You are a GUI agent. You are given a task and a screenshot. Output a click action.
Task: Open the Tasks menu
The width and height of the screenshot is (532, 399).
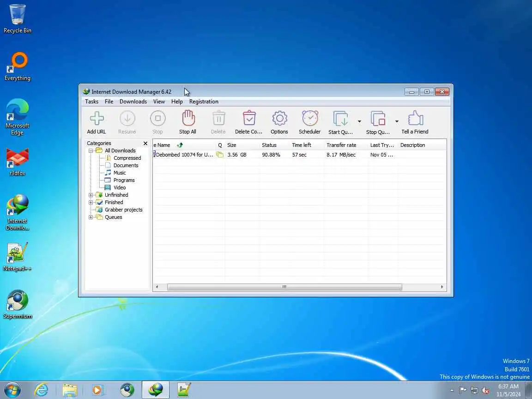pyautogui.click(x=91, y=102)
